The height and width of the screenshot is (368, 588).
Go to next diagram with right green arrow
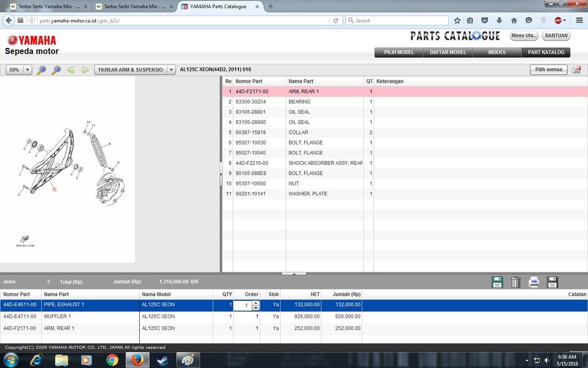(85, 70)
